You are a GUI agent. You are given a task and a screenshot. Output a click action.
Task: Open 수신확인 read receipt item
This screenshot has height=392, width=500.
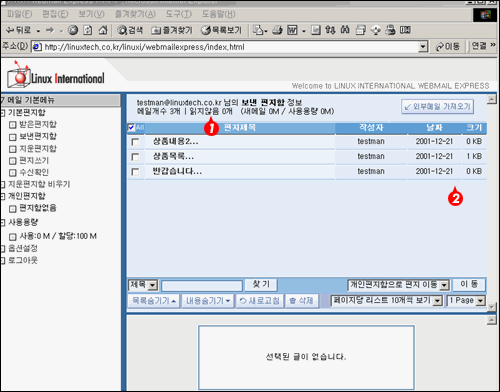(34, 172)
